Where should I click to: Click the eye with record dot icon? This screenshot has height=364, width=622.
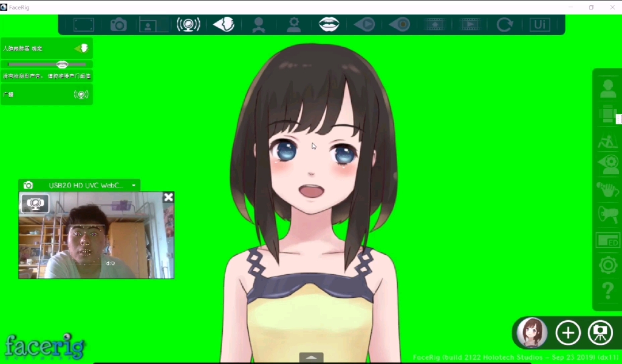click(400, 24)
